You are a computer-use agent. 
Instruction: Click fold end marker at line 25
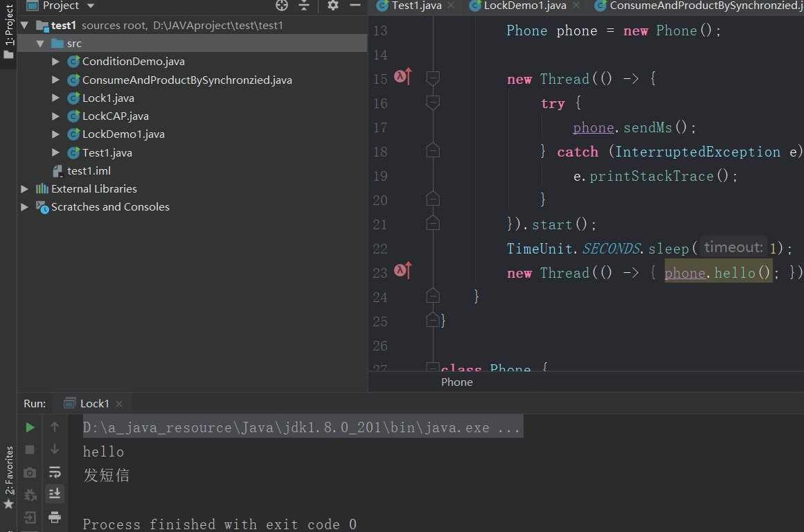pyautogui.click(x=433, y=319)
